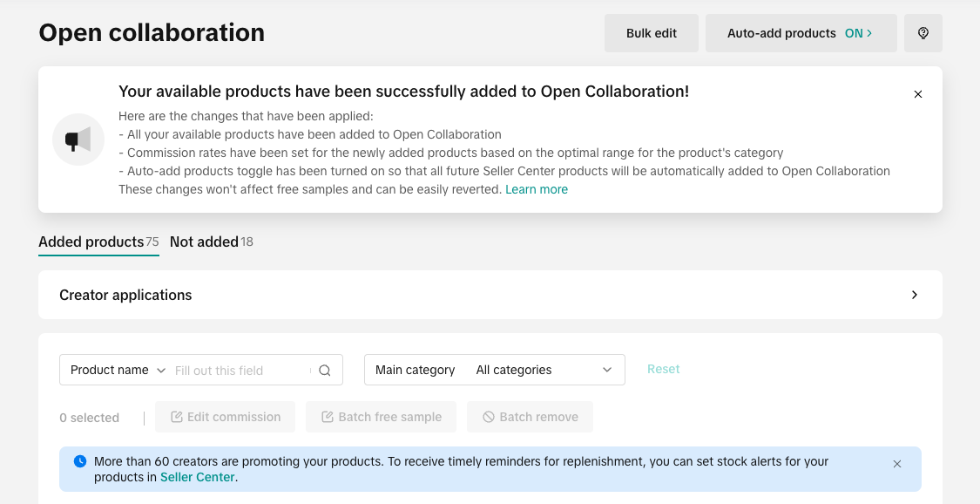
Task: Focus the Fill out this field input
Action: point(240,371)
